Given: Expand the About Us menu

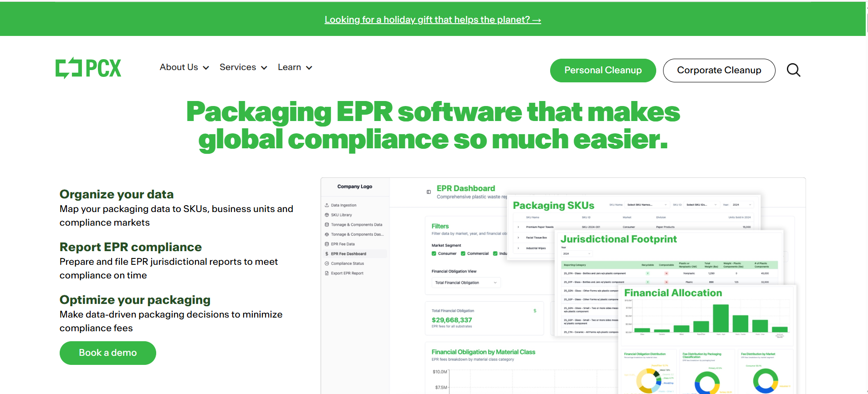Looking at the screenshot, I should click(184, 67).
